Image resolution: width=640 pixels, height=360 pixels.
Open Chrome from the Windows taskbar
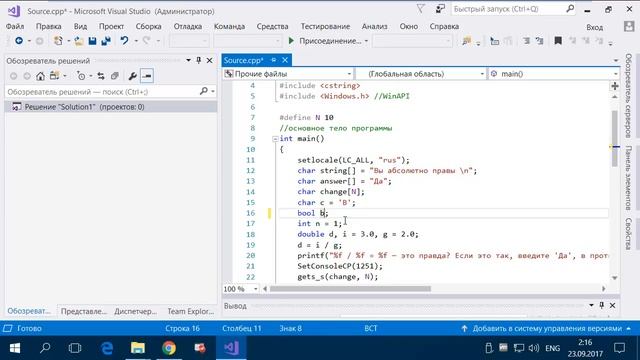point(169,348)
